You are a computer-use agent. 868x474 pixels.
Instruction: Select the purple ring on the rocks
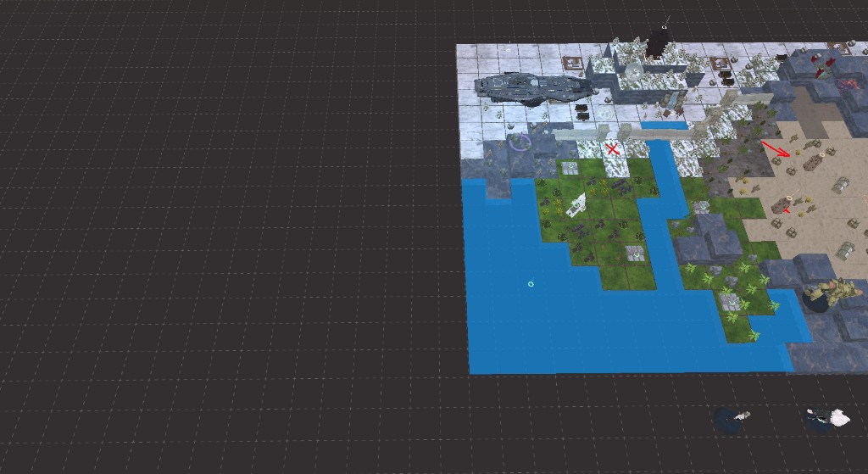[520, 142]
